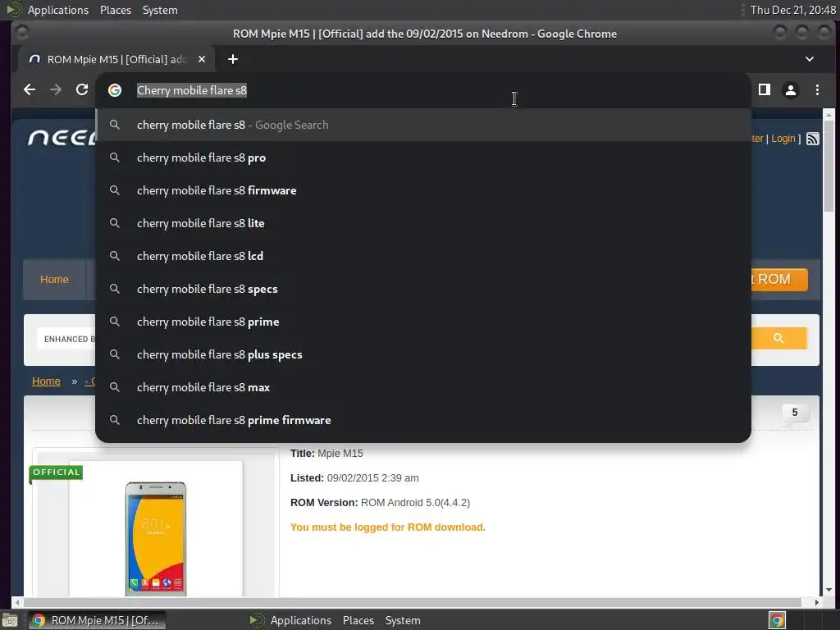
Task: Click the Needrom site logo
Action: coord(62,138)
